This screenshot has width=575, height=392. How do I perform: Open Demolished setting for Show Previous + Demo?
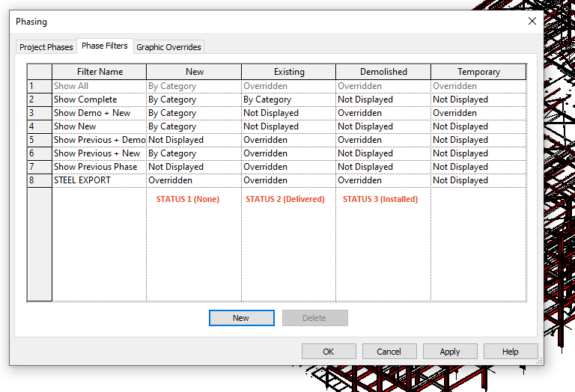point(383,140)
